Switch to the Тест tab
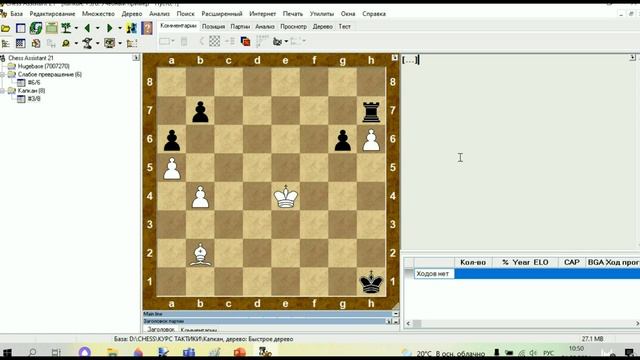This screenshot has width=640, height=360. coord(344,27)
